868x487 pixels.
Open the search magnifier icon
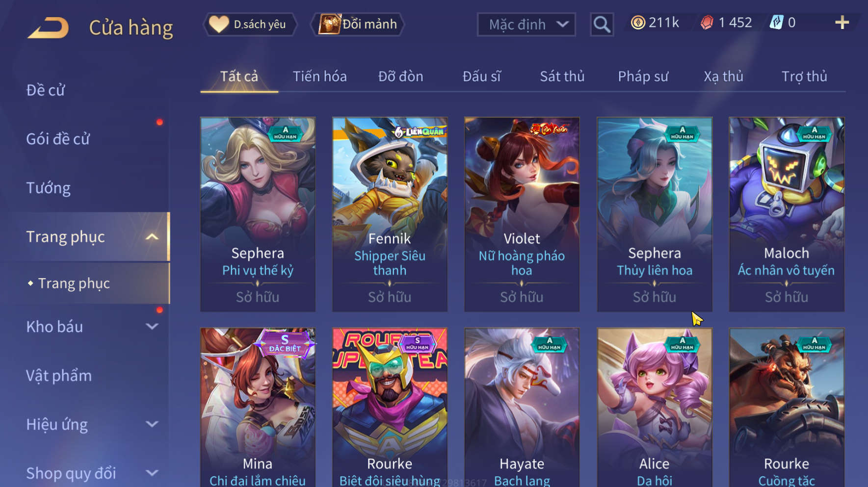coord(602,24)
